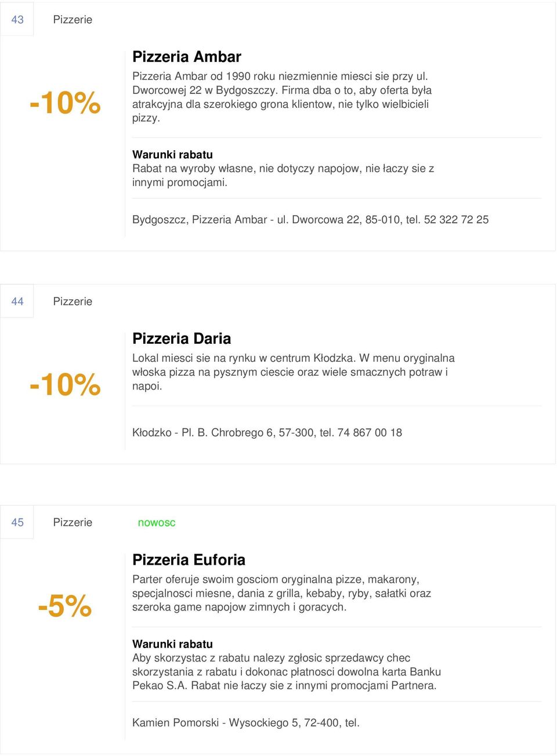Open Pizzerie category on entry 45

click(x=73, y=522)
